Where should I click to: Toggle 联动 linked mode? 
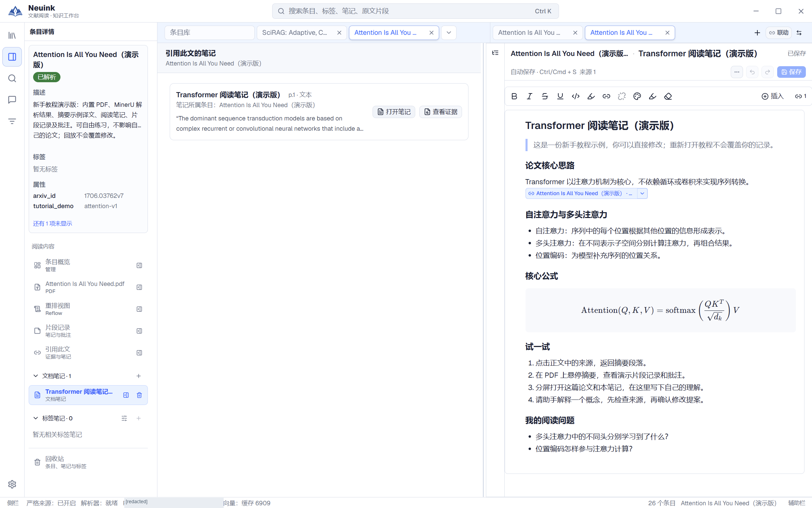point(779,33)
